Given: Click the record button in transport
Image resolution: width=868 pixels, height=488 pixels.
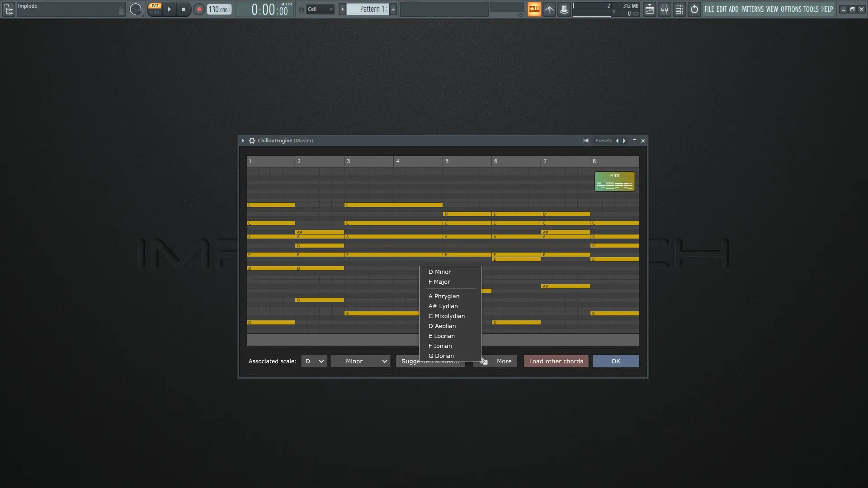Looking at the screenshot, I should pyautogui.click(x=199, y=9).
